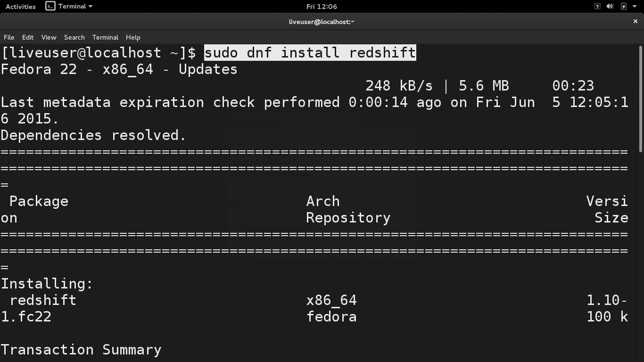The width and height of the screenshot is (644, 362).
Task: Click the Terminal app icon in top bar
Action: point(50,6)
